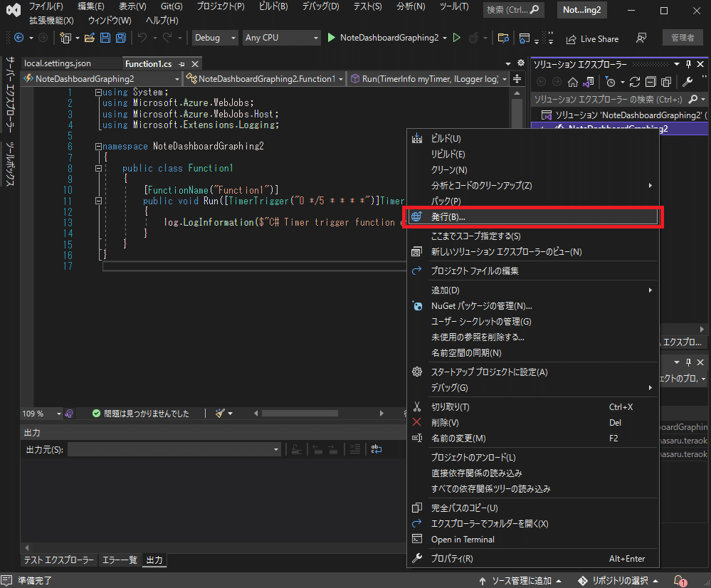The width and height of the screenshot is (711, 588).
Task: Click the New Project toolbar icon
Action: pos(65,38)
